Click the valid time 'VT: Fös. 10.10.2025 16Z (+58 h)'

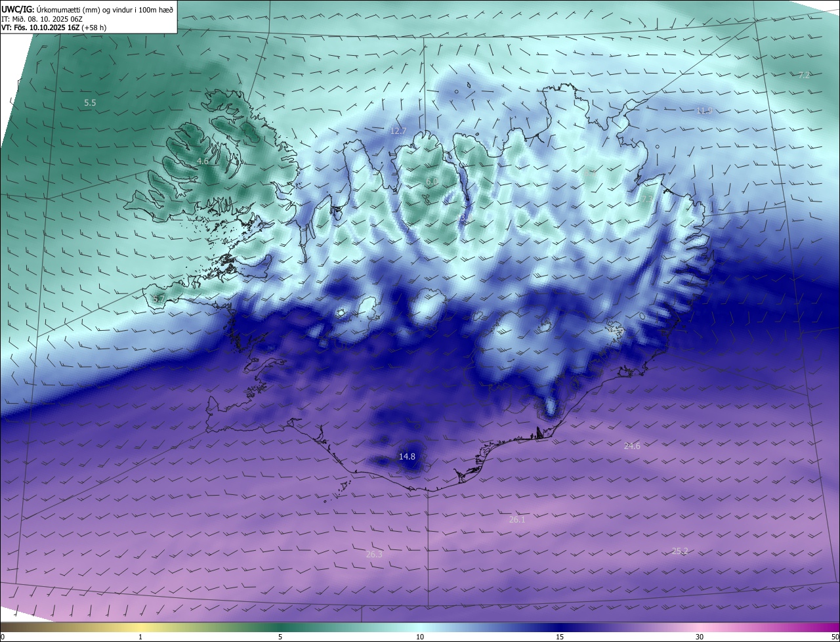coord(54,28)
